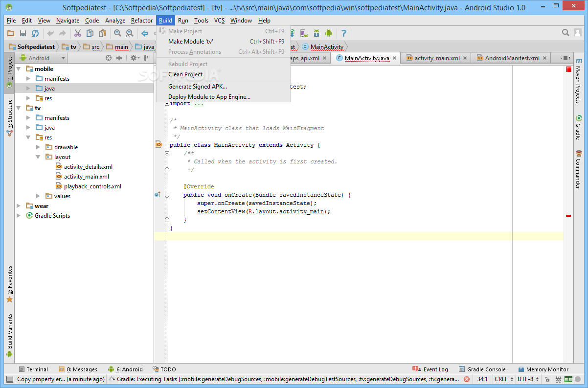Click the override gutter icon beside onCreate
The image size is (588, 388).
pyautogui.click(x=158, y=194)
